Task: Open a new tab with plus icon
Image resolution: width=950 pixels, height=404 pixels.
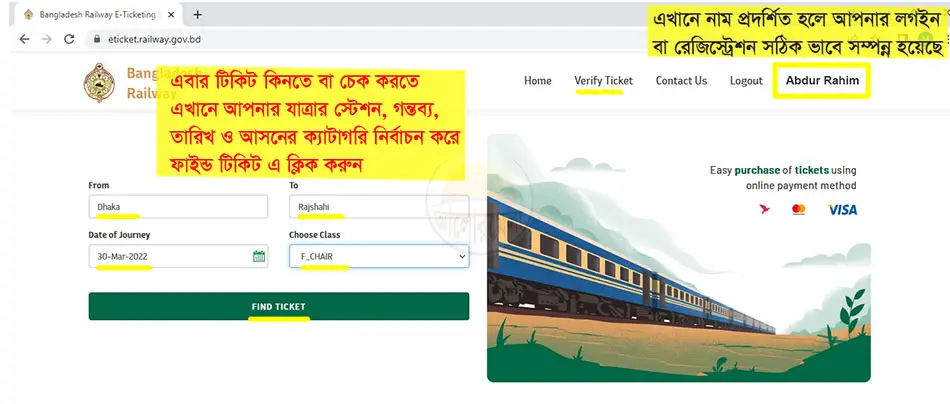Action: (197, 15)
